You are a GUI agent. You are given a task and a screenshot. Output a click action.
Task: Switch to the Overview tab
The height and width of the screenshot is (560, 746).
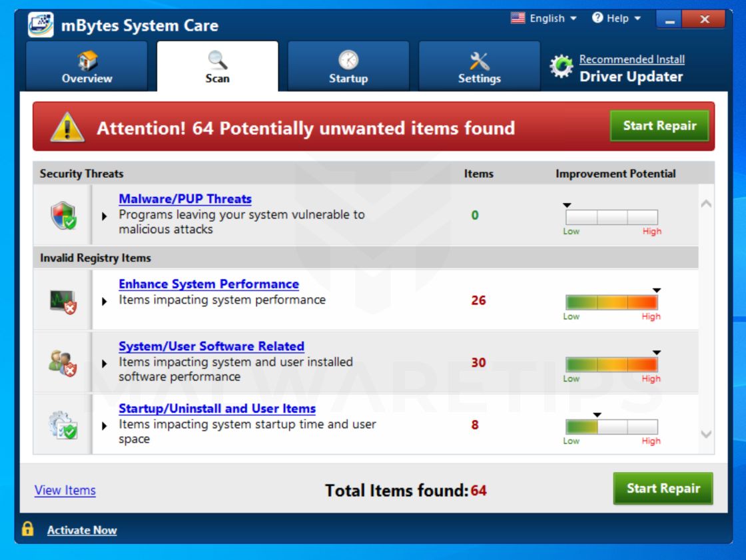(87, 66)
